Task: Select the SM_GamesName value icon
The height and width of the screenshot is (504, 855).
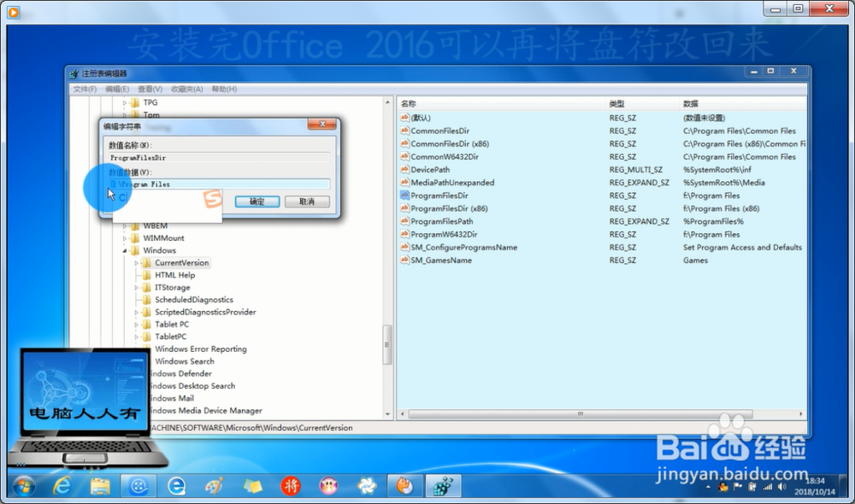Action: 404,260
